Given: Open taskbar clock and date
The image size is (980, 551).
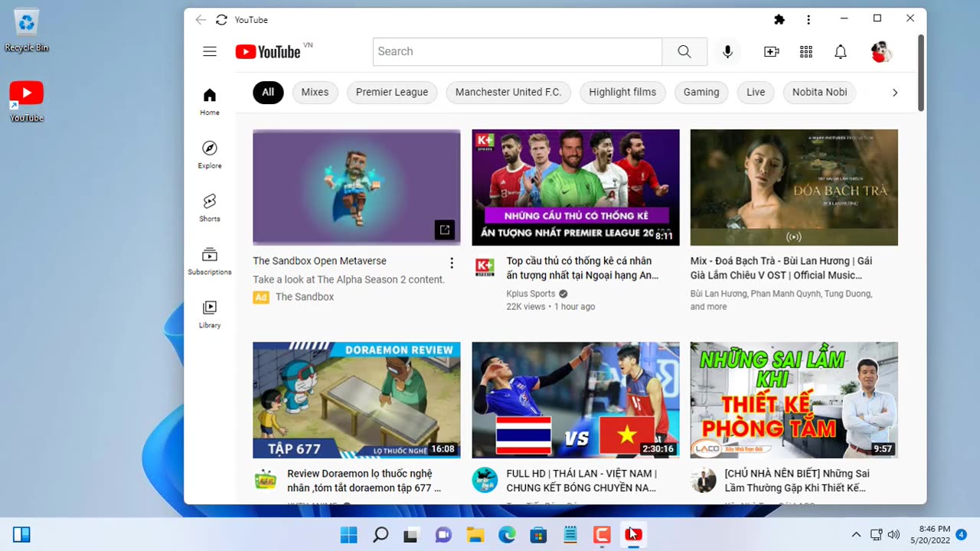Looking at the screenshot, I should pos(929,534).
